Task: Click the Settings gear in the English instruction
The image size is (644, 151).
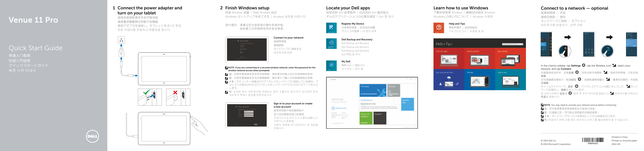Action: [584, 65]
